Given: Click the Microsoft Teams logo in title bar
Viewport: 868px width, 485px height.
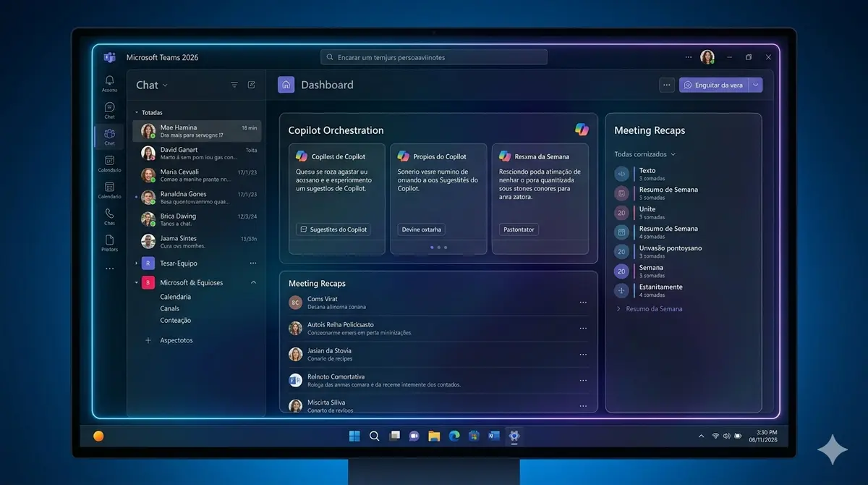Looking at the screenshot, I should click(x=109, y=57).
